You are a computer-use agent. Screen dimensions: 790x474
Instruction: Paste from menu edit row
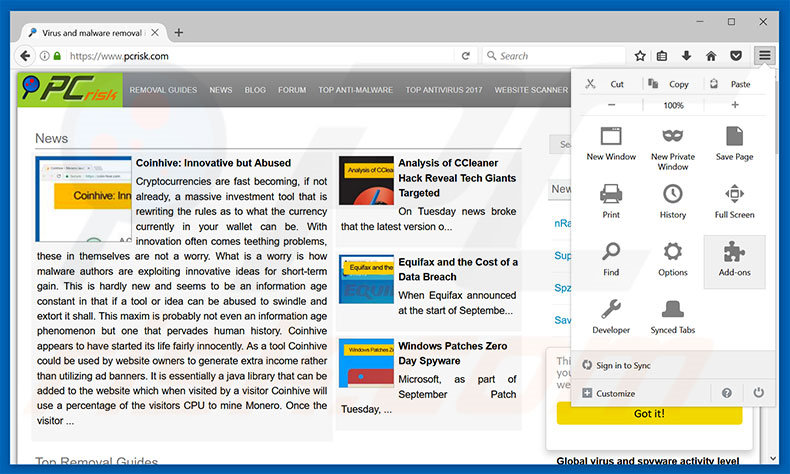[732, 84]
